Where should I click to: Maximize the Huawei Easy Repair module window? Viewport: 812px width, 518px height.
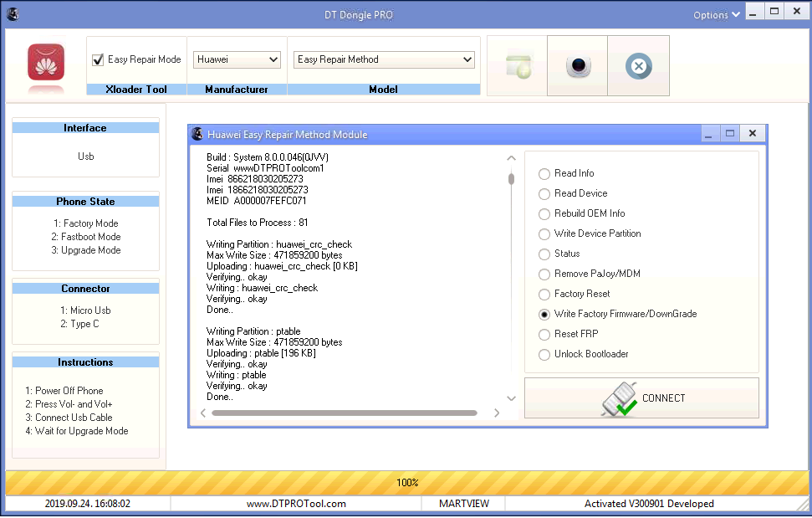point(730,134)
